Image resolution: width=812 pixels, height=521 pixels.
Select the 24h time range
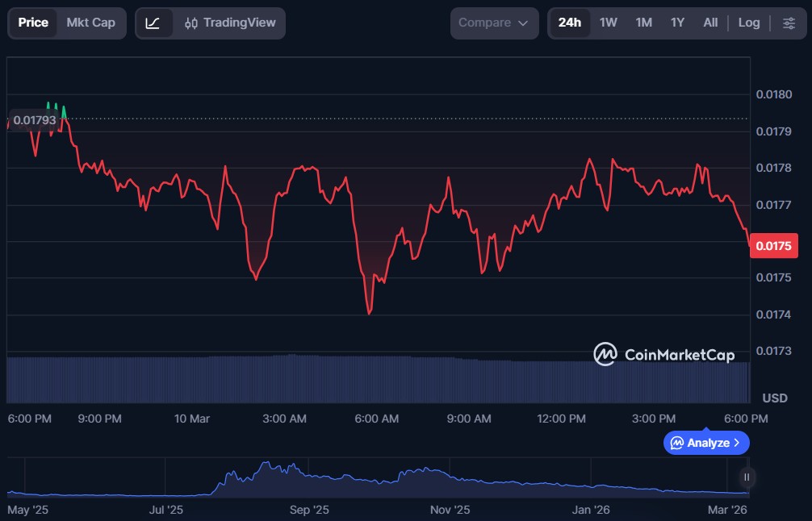569,23
